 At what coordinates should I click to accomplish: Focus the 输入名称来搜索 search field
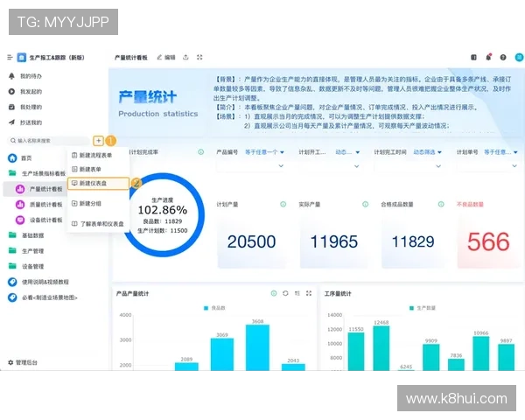(48, 141)
